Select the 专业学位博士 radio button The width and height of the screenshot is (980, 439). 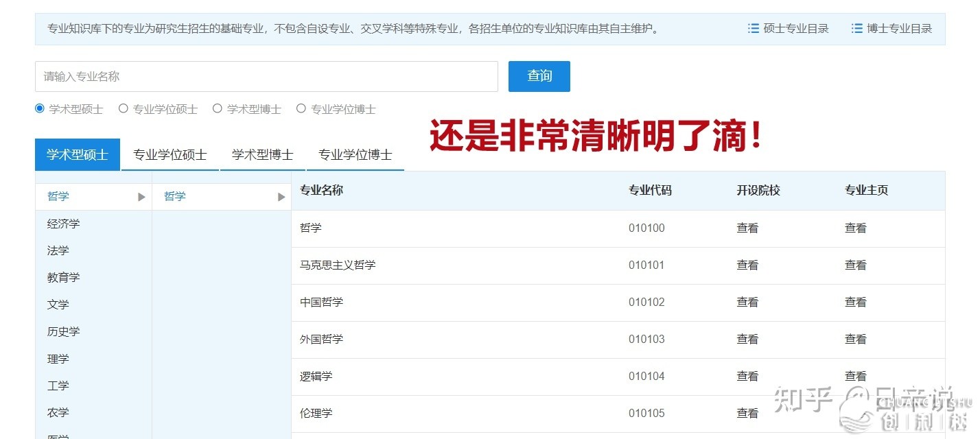[x=301, y=108]
